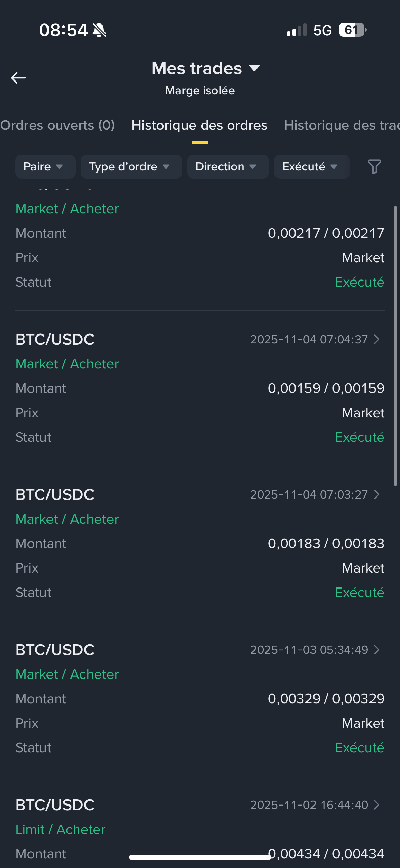Open order details chevron for 07:03:27 order
Image resolution: width=400 pixels, height=868 pixels.
click(x=376, y=494)
